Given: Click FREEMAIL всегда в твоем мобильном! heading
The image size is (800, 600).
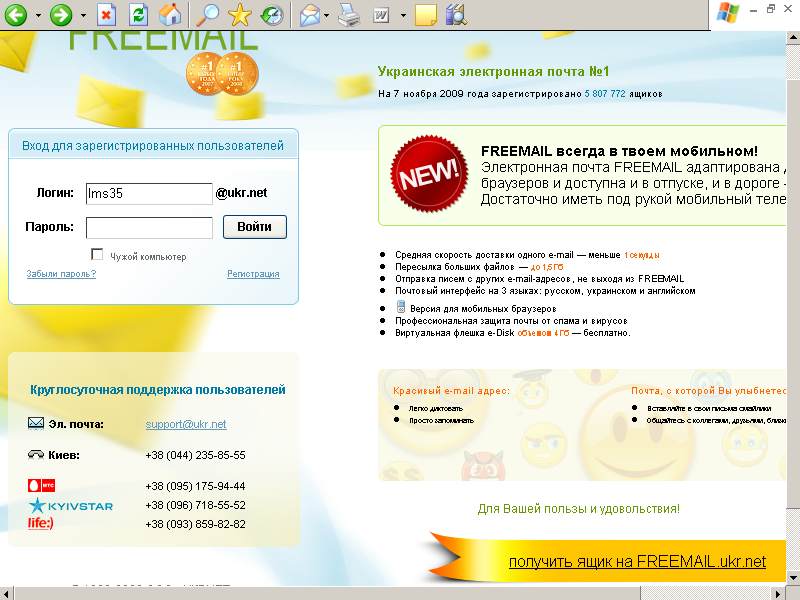Looking at the screenshot, I should click(x=619, y=151).
